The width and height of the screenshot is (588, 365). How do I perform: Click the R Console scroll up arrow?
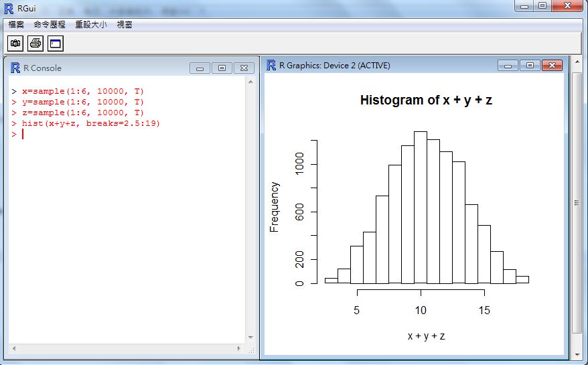(251, 82)
